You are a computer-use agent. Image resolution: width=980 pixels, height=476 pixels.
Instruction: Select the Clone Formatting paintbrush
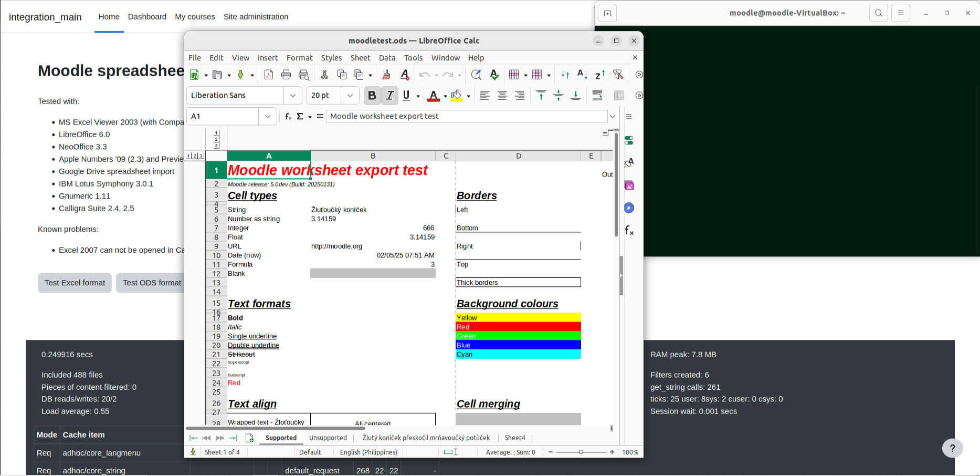[386, 75]
